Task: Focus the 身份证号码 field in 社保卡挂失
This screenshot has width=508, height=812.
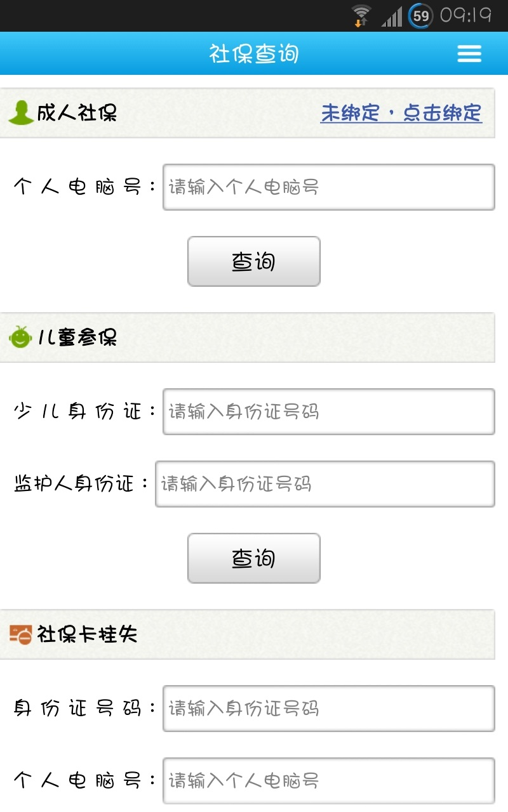Action: (328, 708)
